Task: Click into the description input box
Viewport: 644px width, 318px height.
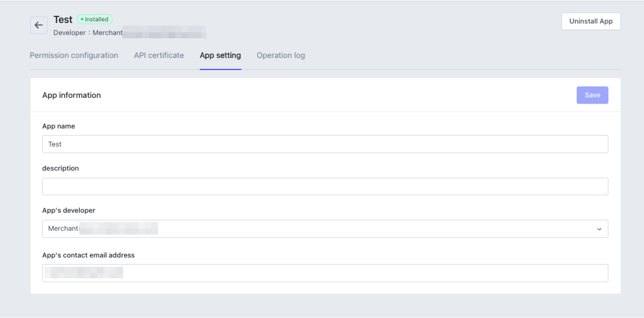Action: [x=325, y=187]
